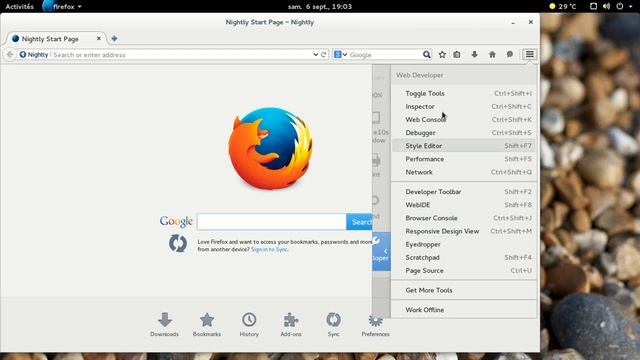
Task: Click the downloads arrow in toolbar
Action: (x=474, y=54)
